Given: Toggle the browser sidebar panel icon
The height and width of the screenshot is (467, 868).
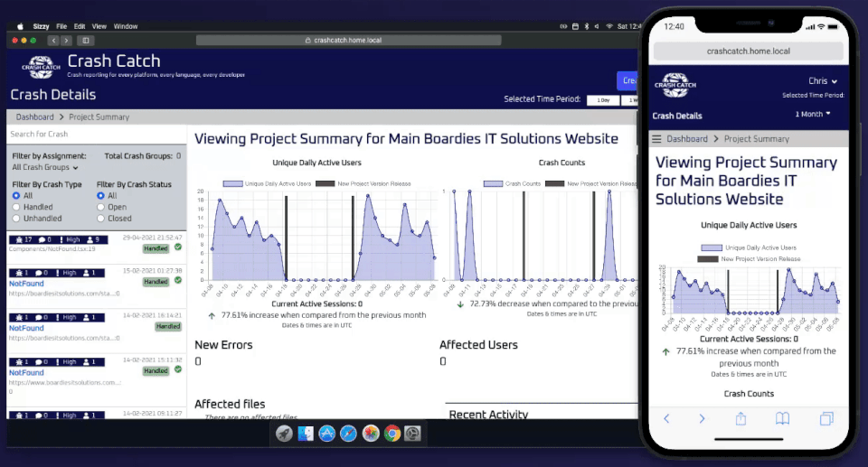Looking at the screenshot, I should (x=86, y=41).
